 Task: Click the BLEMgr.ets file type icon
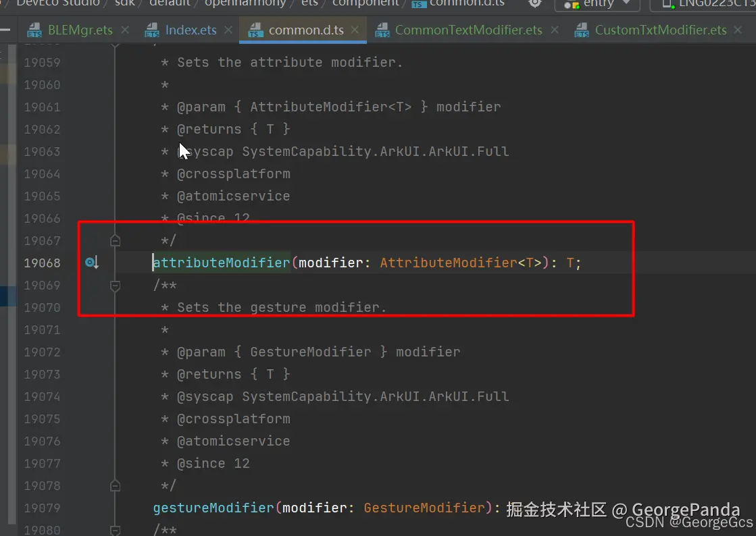pos(34,30)
